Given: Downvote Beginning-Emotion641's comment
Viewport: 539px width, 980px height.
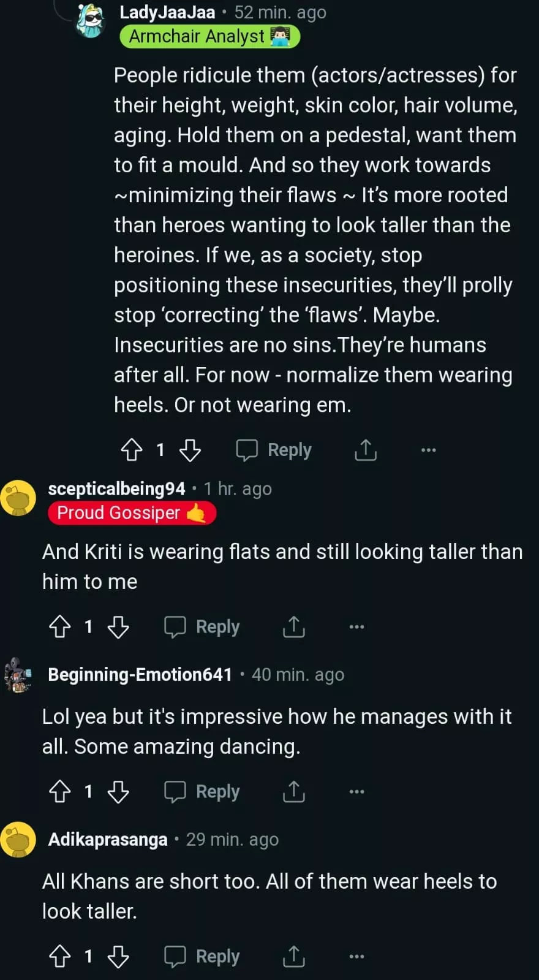Looking at the screenshot, I should [x=118, y=791].
